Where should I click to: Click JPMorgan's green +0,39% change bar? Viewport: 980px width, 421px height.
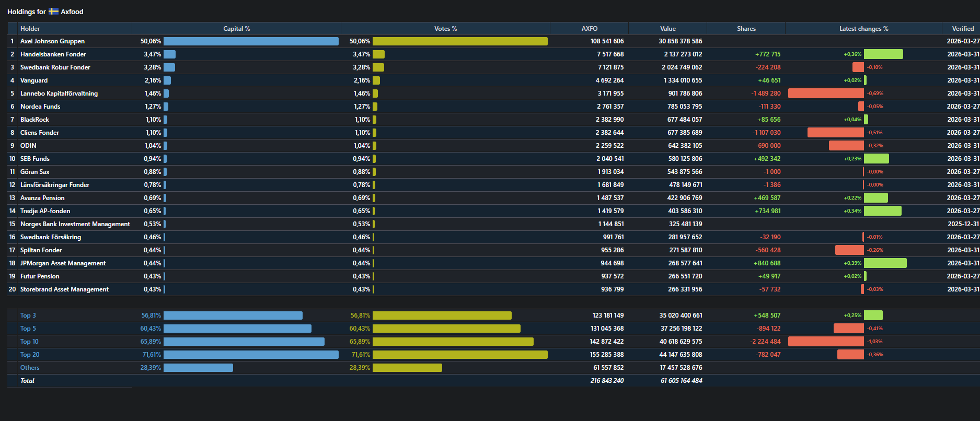tap(885, 263)
